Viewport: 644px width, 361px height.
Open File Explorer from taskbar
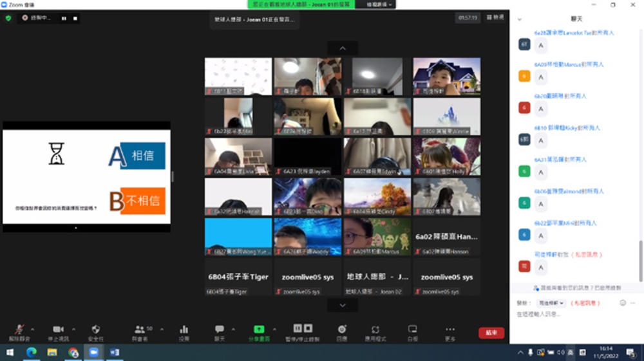pos(52,353)
